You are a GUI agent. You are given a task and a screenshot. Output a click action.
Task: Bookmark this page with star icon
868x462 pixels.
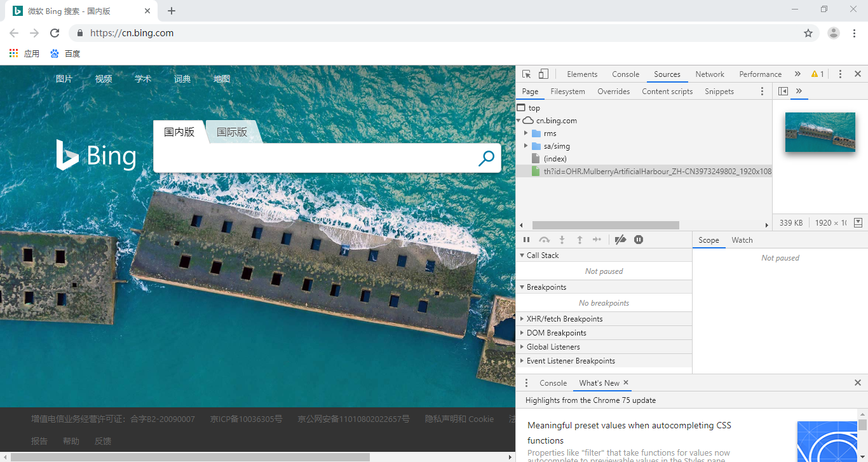(808, 33)
